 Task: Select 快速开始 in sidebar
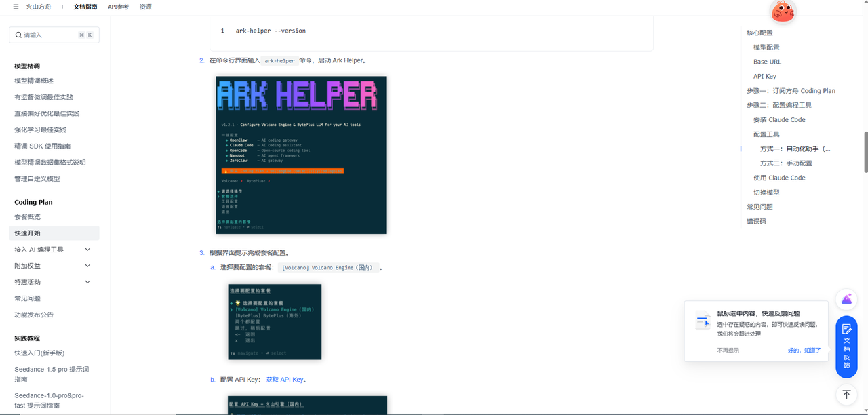(54, 233)
